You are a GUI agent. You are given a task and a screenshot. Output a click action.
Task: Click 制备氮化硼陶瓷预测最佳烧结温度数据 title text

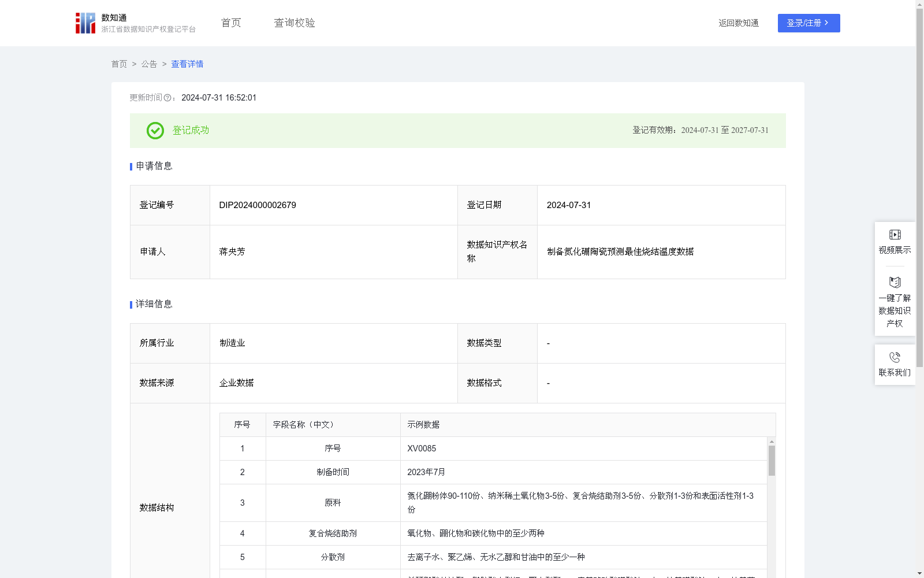(x=620, y=251)
